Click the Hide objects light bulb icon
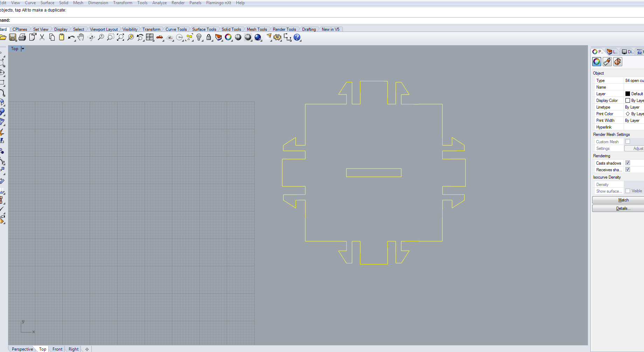This screenshot has height=352, width=644. tap(199, 37)
